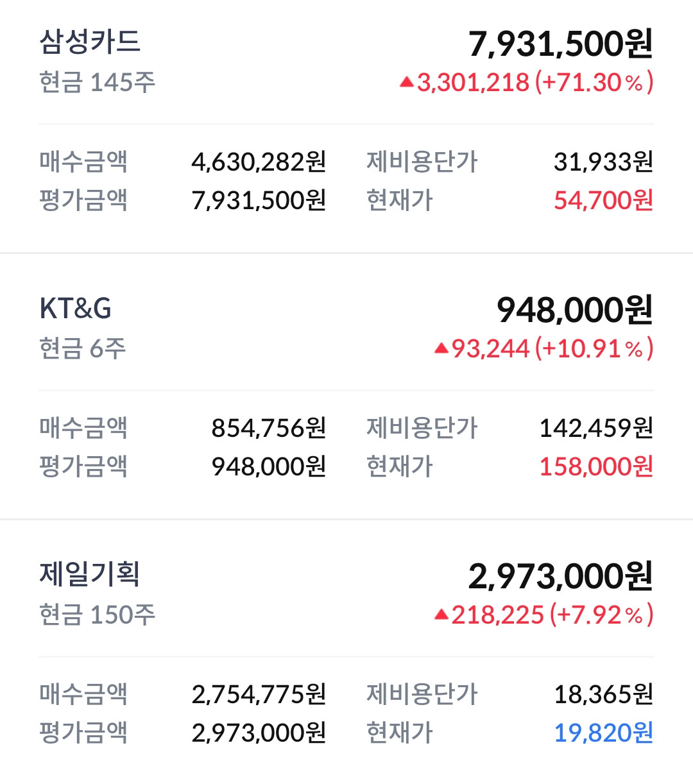Click the red up-triangle beside 3,301,218
The image size is (693, 784).
pyautogui.click(x=406, y=82)
